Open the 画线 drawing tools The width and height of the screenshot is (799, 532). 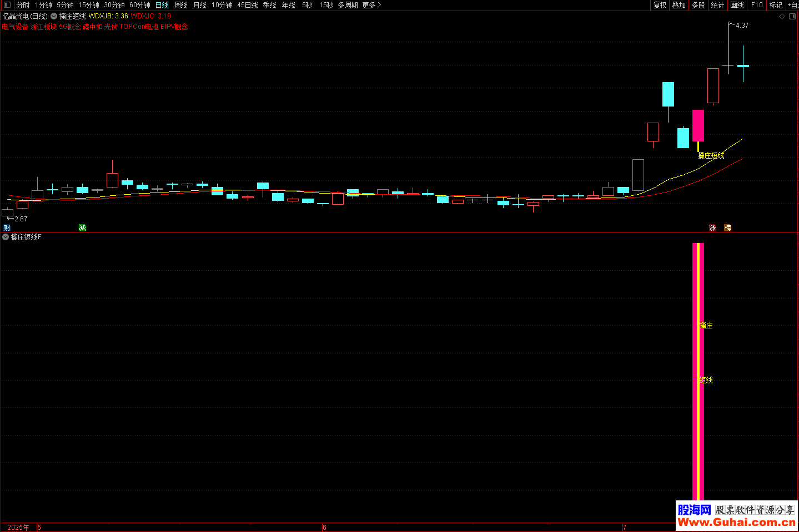pyautogui.click(x=737, y=5)
